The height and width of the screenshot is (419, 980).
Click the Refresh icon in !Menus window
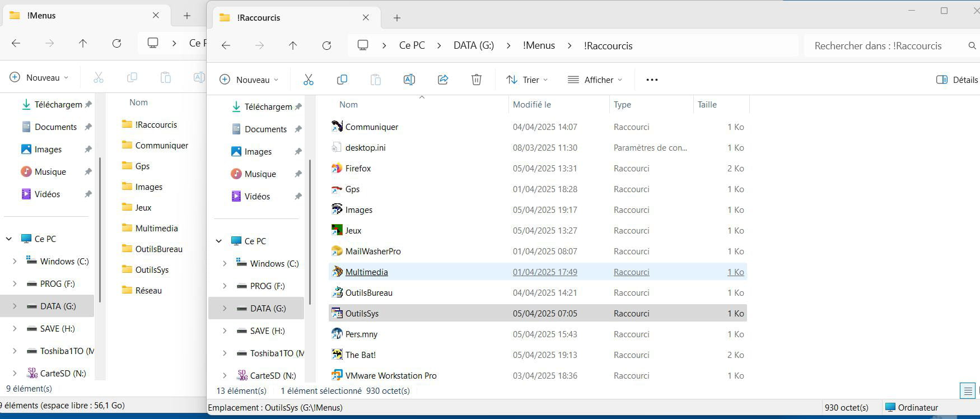[116, 43]
